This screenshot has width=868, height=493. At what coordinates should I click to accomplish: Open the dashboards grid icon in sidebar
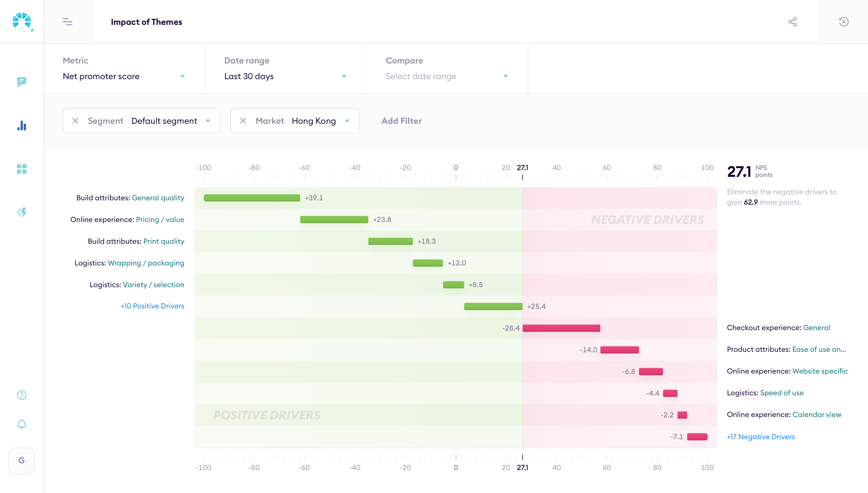[21, 169]
